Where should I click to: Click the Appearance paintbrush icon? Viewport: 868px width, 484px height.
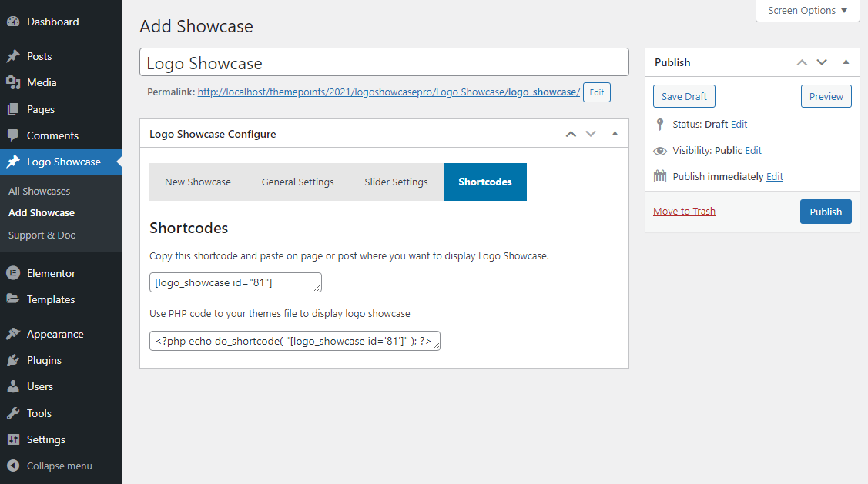click(x=13, y=334)
